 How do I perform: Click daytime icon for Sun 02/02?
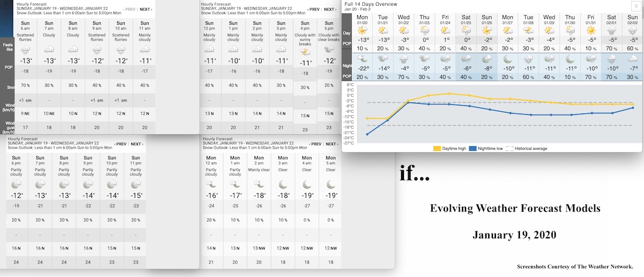[632, 30]
